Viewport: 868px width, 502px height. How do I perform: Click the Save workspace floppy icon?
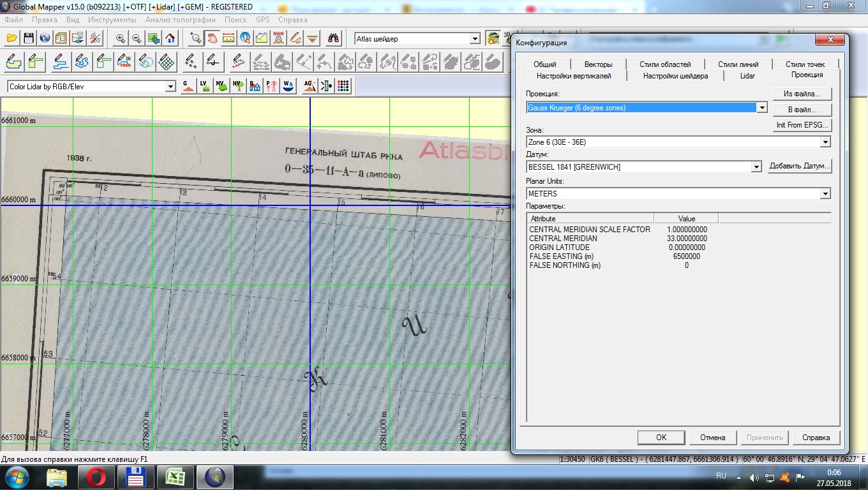click(29, 38)
